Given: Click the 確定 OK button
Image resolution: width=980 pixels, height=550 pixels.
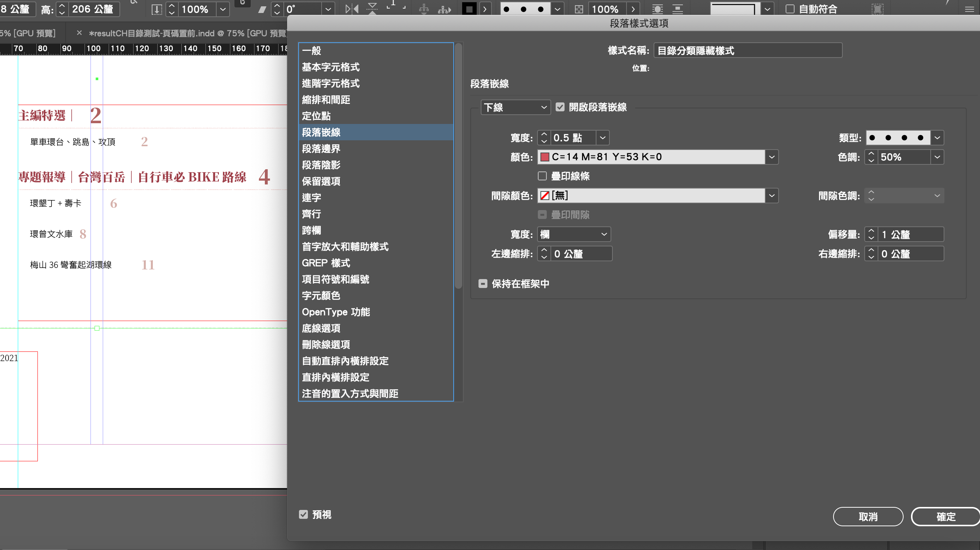Looking at the screenshot, I should pos(946,517).
